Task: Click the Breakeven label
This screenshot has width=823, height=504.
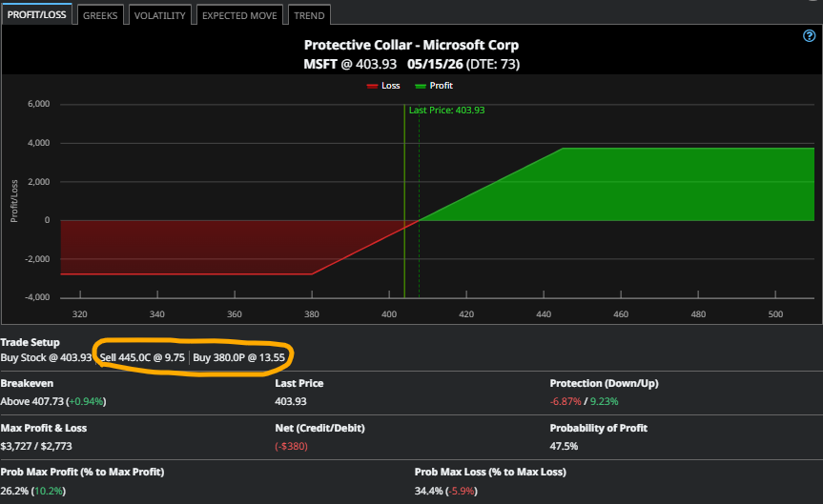Action: 27,383
